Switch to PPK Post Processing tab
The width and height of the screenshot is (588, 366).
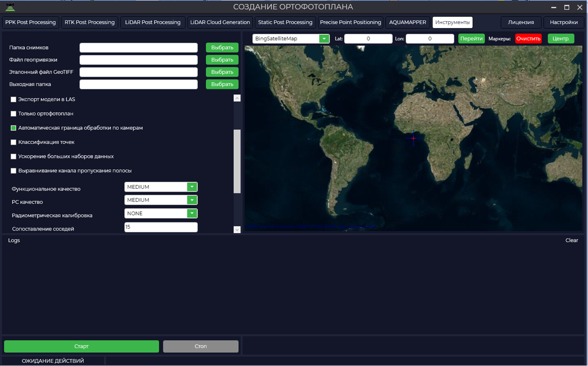(x=30, y=22)
